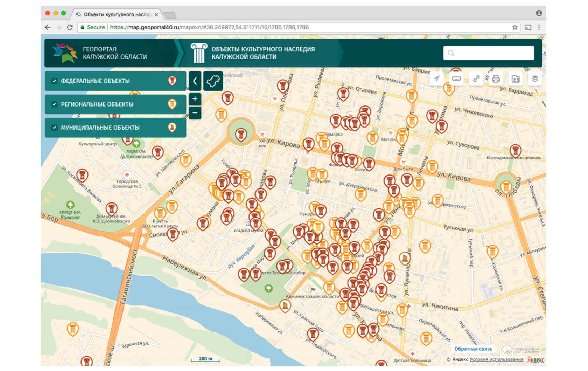Image resolution: width=588 pixels, height=371 pixels.
Task: Select red marker near ул. Подвойского
Action: [313, 334]
